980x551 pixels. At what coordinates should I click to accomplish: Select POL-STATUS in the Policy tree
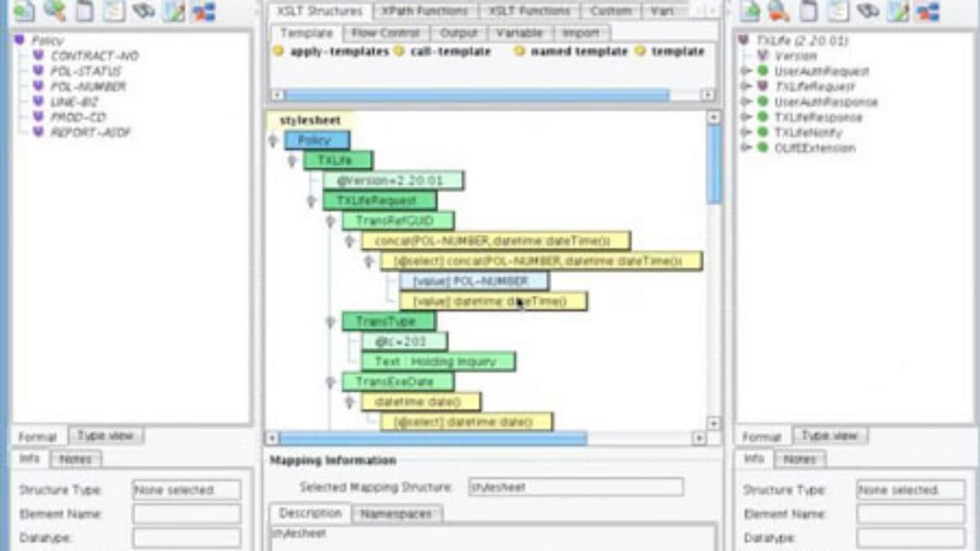click(86, 71)
